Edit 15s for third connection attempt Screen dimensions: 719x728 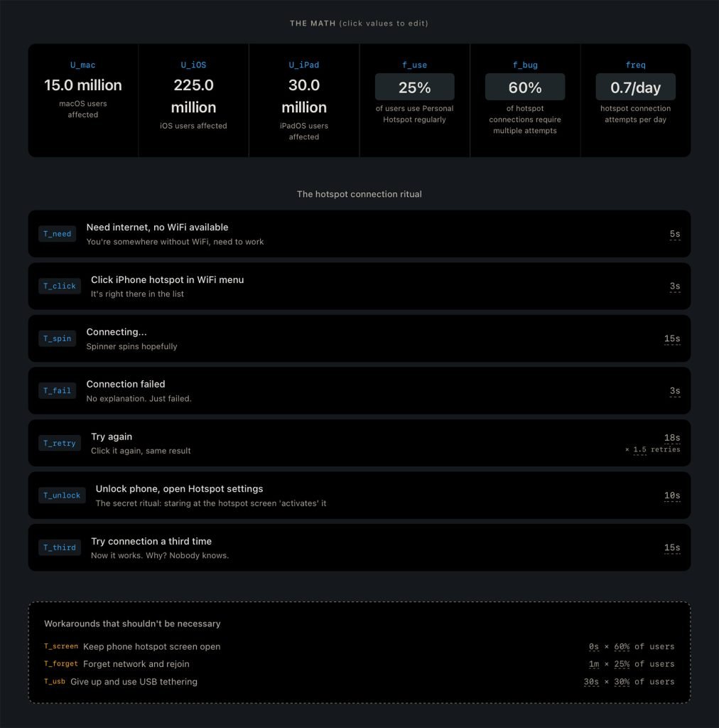click(x=671, y=547)
